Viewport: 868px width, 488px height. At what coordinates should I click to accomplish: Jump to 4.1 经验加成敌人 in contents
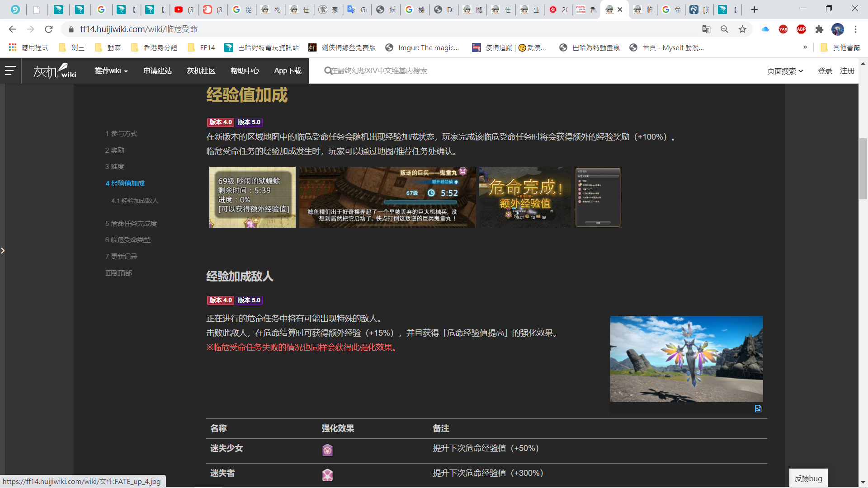(135, 201)
